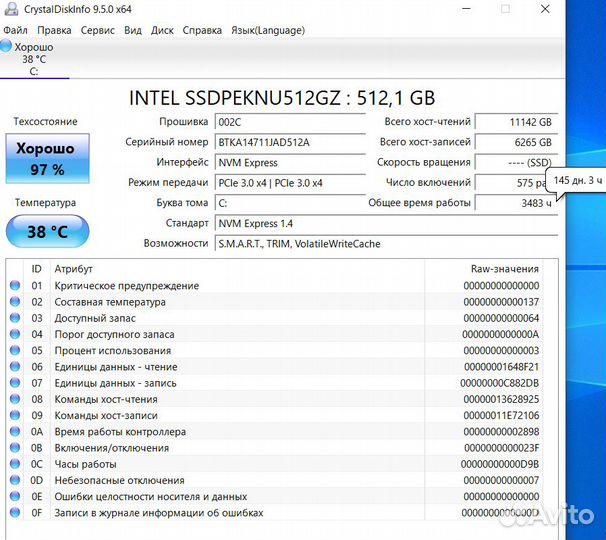Screen dimensions: 606x540
Task: Select the Единицы данных - чтение attribute
Action: point(116,367)
